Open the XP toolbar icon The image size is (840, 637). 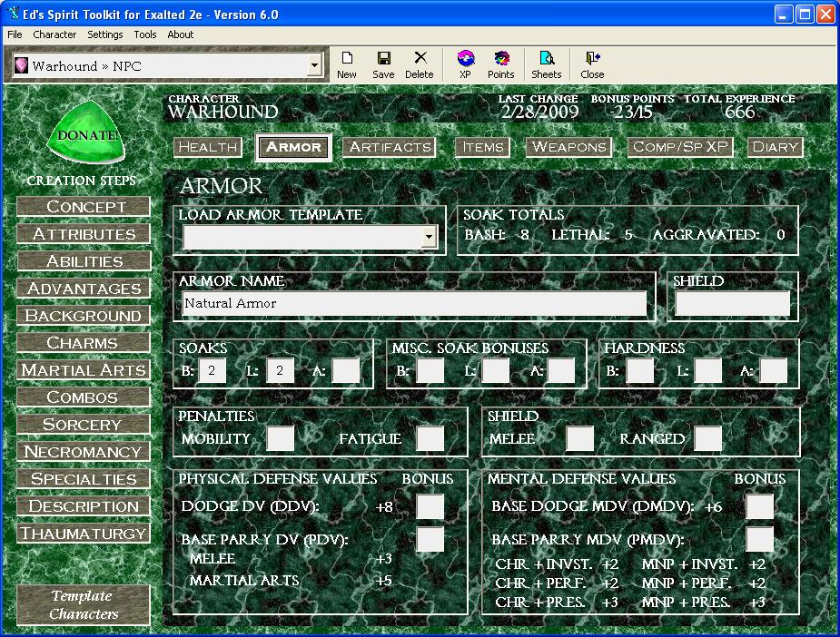pyautogui.click(x=466, y=58)
